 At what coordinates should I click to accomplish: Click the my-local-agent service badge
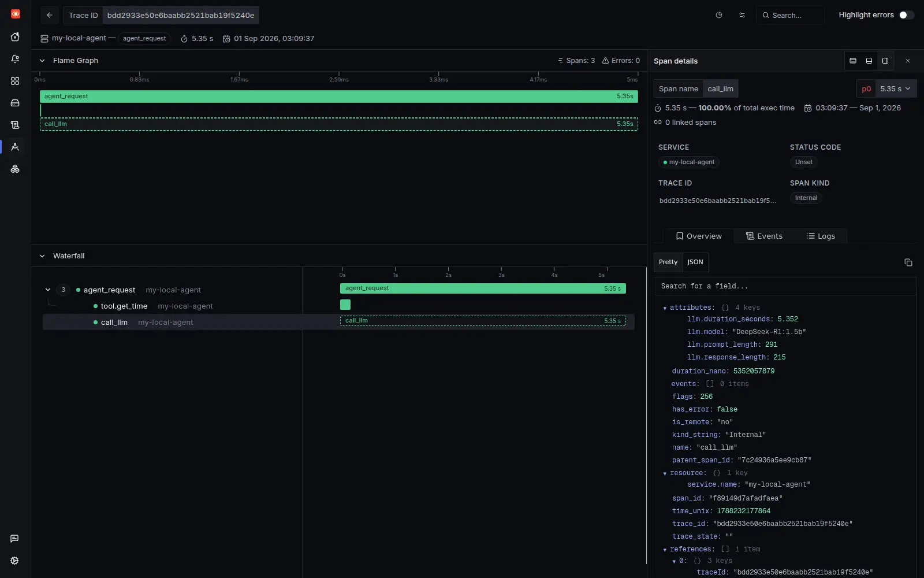pos(689,162)
